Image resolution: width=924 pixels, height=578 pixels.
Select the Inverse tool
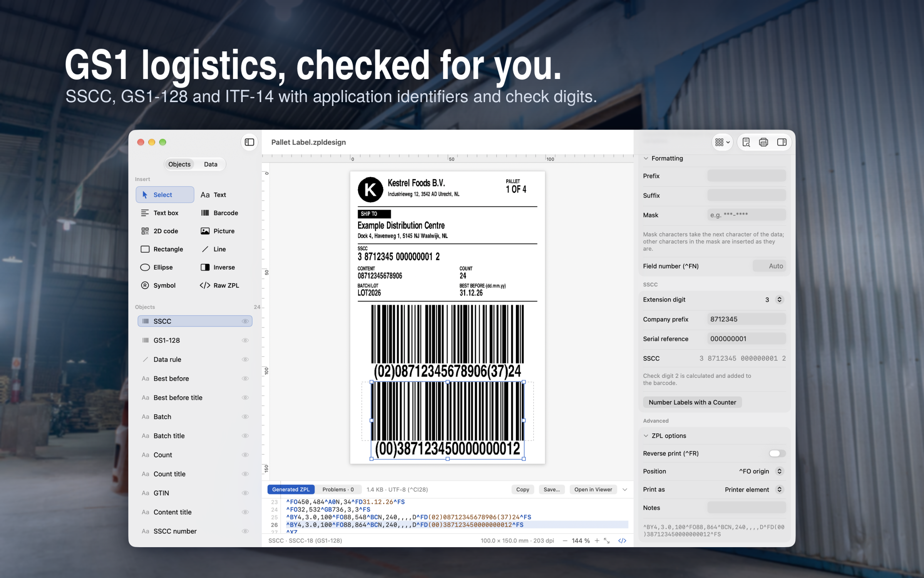(218, 267)
